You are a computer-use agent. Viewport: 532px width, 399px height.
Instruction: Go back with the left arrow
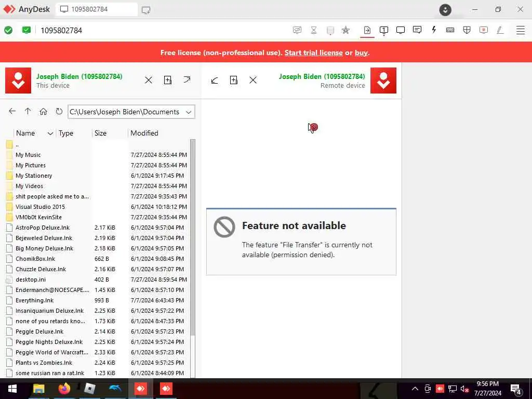[x=12, y=111]
